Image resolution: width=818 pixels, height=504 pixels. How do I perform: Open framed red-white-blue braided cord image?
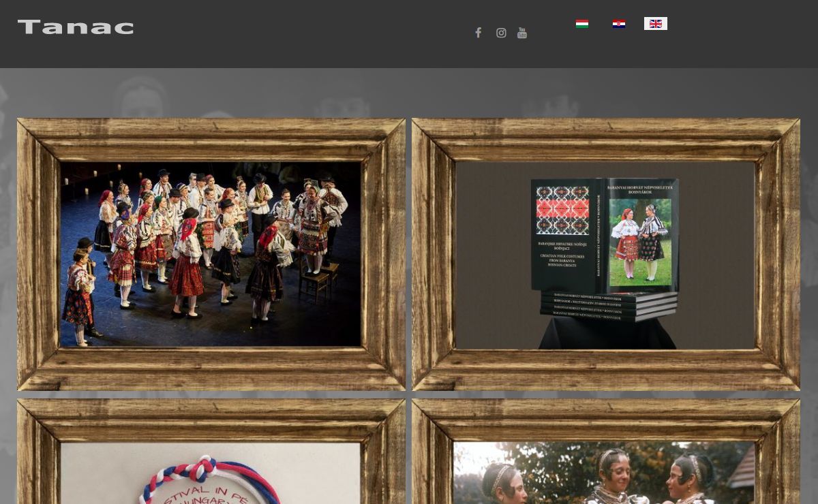(x=211, y=452)
